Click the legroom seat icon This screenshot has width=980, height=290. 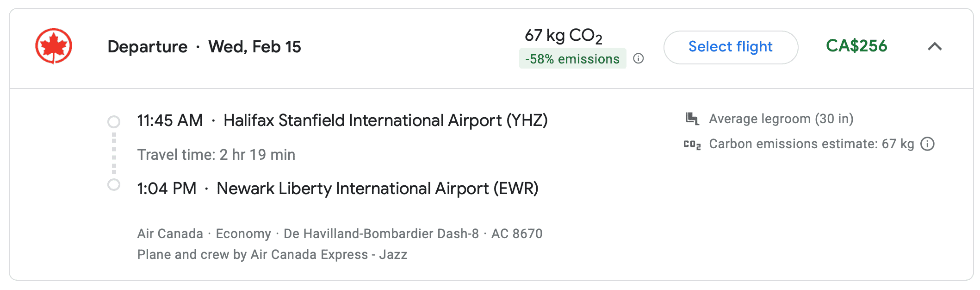(692, 119)
